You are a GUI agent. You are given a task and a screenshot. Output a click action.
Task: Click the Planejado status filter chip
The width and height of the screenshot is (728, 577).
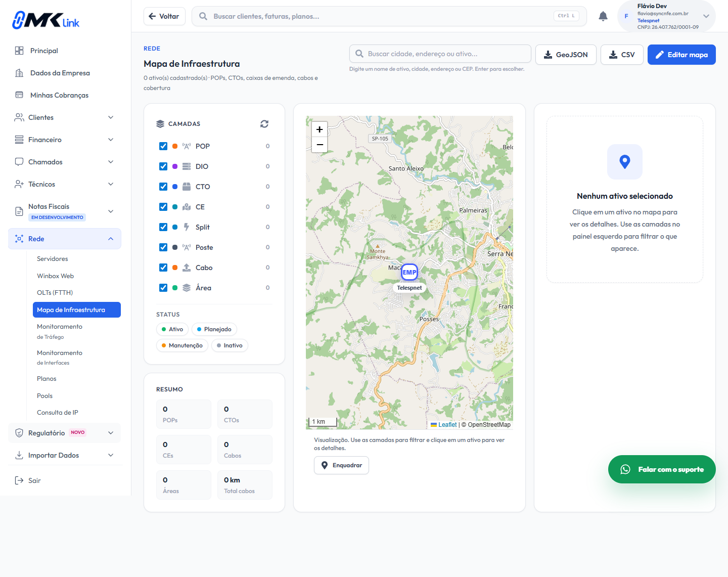click(x=214, y=329)
